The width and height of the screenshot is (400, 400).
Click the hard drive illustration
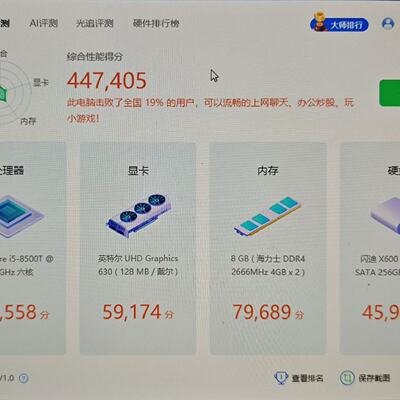coord(385,215)
